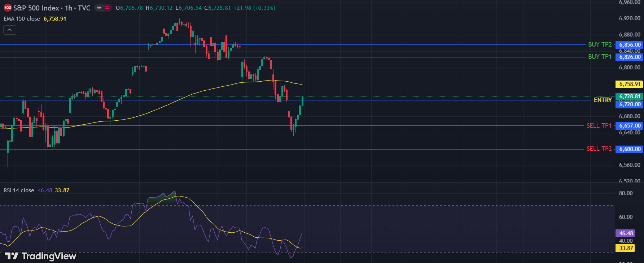Image resolution: width=644 pixels, height=263 pixels.
Task: Click the 6,600.00 blue price axis tag
Action: pos(630,149)
